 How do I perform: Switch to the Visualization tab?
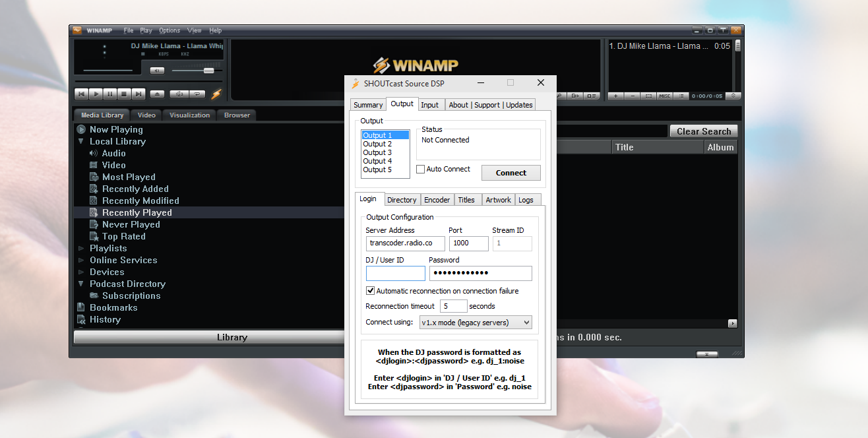189,115
